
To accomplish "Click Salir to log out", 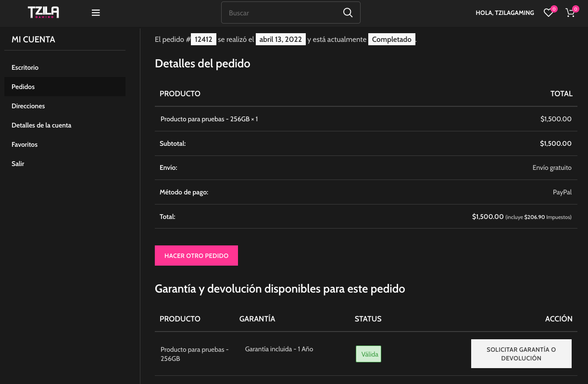I will point(18,164).
